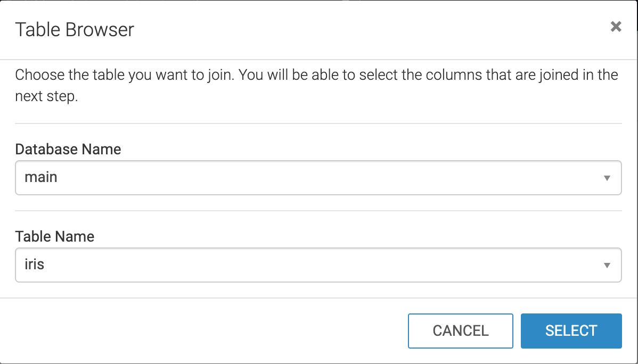Click the "Database Name" field label
Viewport: 638px width, 364px height.
click(68, 149)
